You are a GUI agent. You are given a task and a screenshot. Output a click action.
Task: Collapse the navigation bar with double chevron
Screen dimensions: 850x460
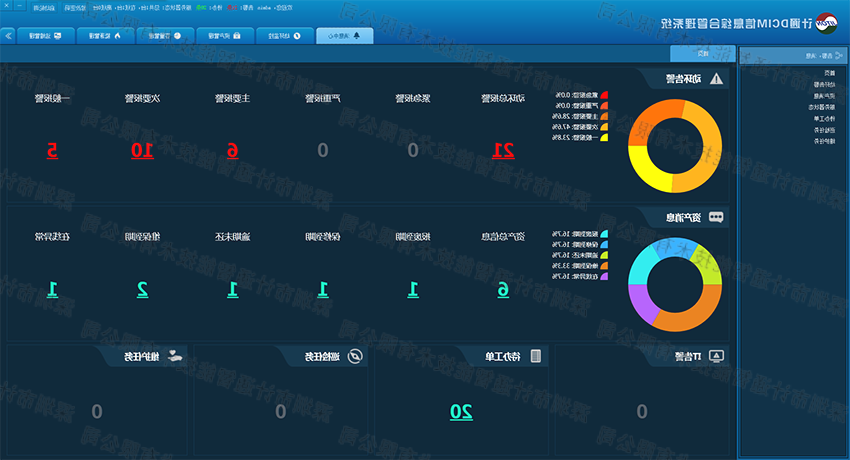click(9, 35)
